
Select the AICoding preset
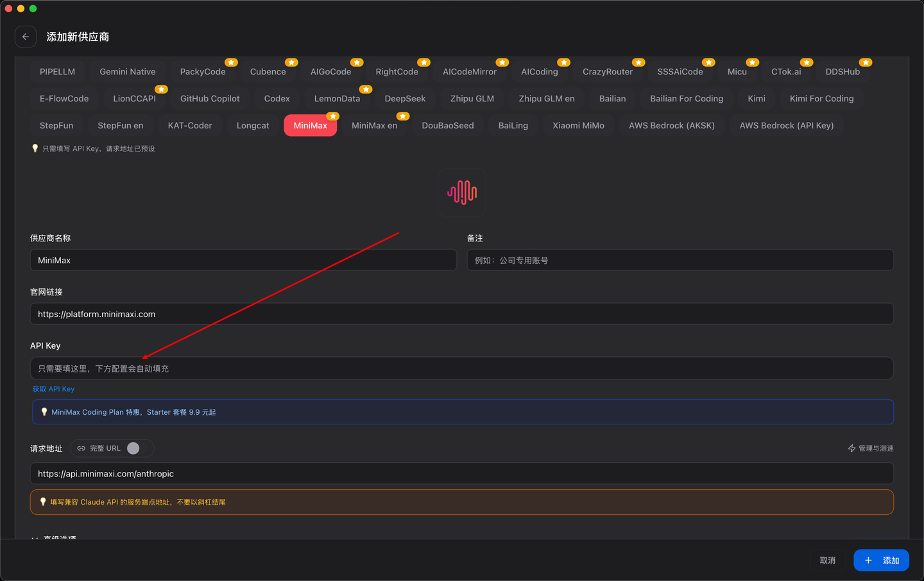(540, 72)
